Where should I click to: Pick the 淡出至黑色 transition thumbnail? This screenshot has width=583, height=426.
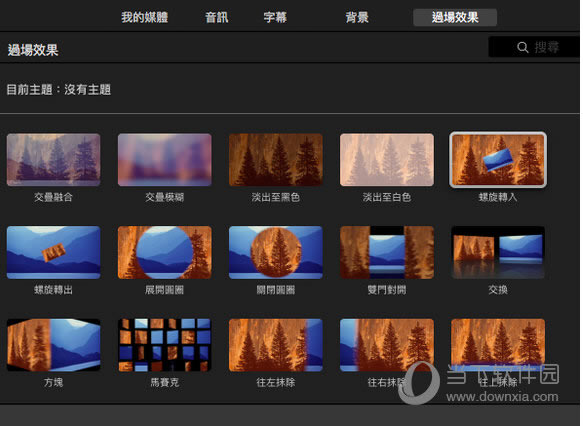click(x=276, y=160)
